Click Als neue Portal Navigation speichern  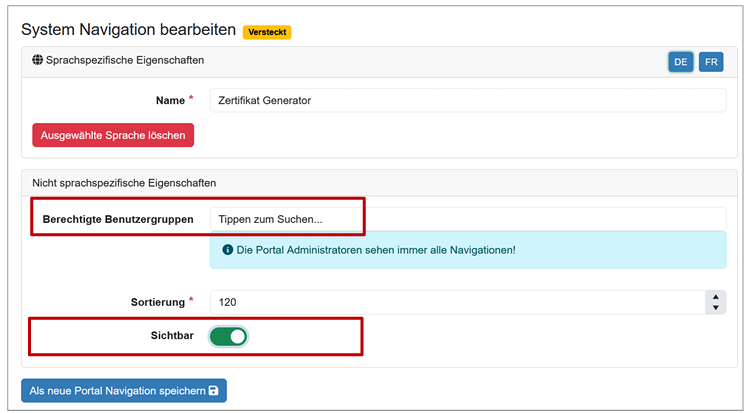124,390
